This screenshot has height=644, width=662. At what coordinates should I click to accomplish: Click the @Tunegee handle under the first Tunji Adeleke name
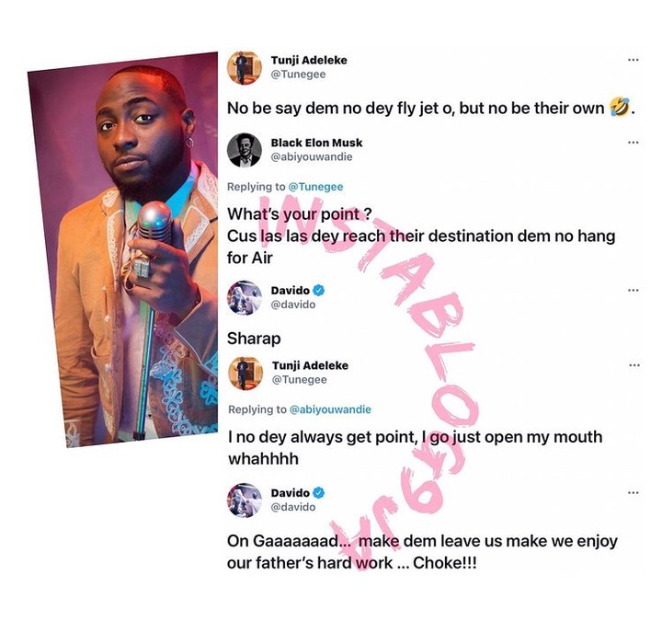[298, 75]
